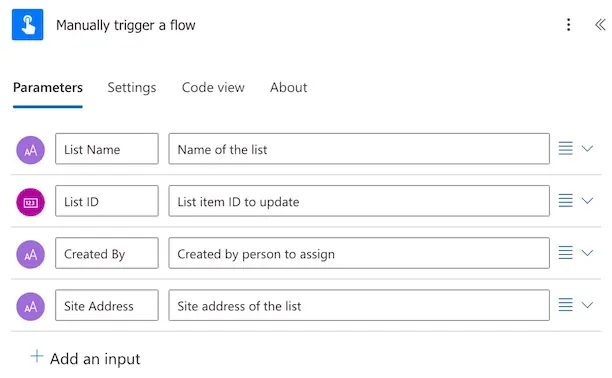The width and height of the screenshot is (612, 378).
Task: Click the Manually trigger a flow icon
Action: tap(27, 25)
